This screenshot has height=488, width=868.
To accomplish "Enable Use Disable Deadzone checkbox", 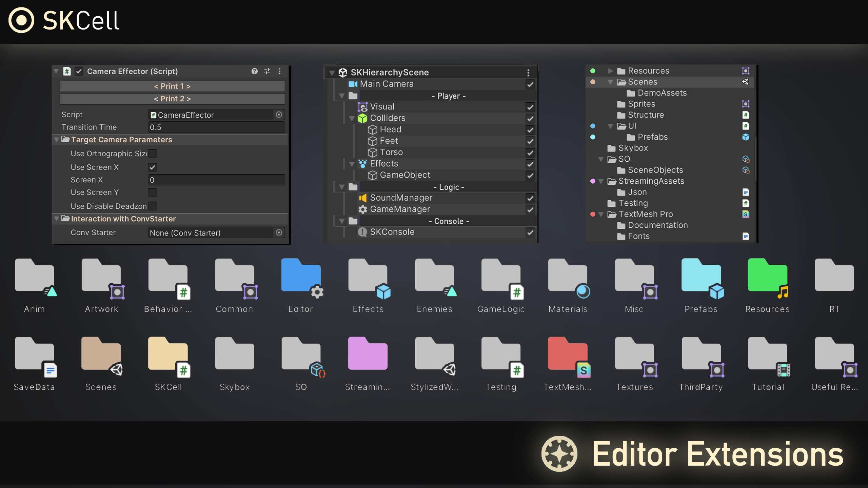I will click(x=153, y=206).
